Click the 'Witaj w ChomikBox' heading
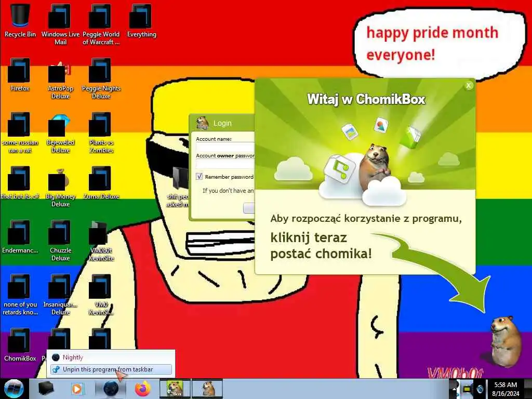 pyautogui.click(x=366, y=99)
